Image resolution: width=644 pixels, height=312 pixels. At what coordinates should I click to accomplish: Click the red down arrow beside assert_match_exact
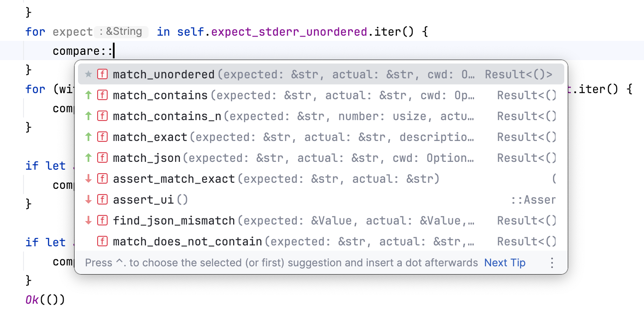[88, 178]
